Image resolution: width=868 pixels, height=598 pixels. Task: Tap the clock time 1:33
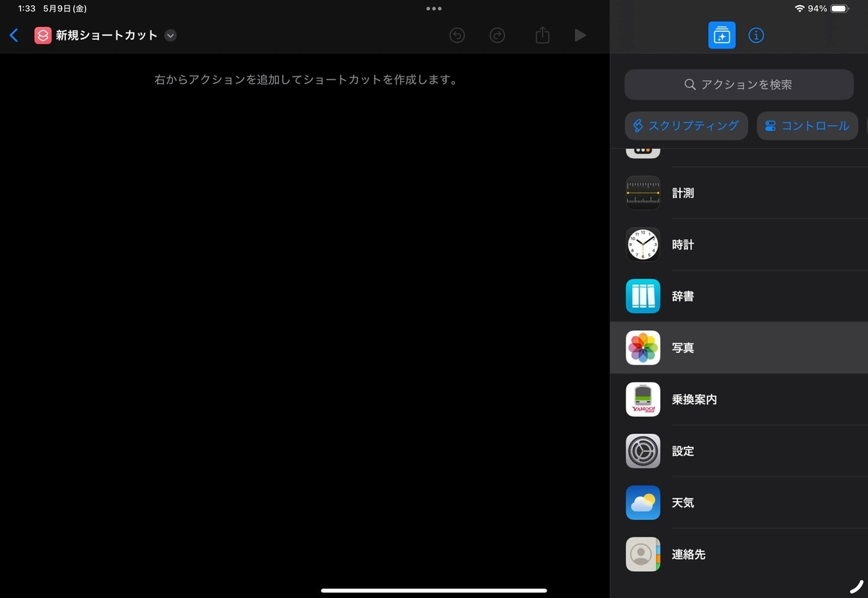click(27, 9)
